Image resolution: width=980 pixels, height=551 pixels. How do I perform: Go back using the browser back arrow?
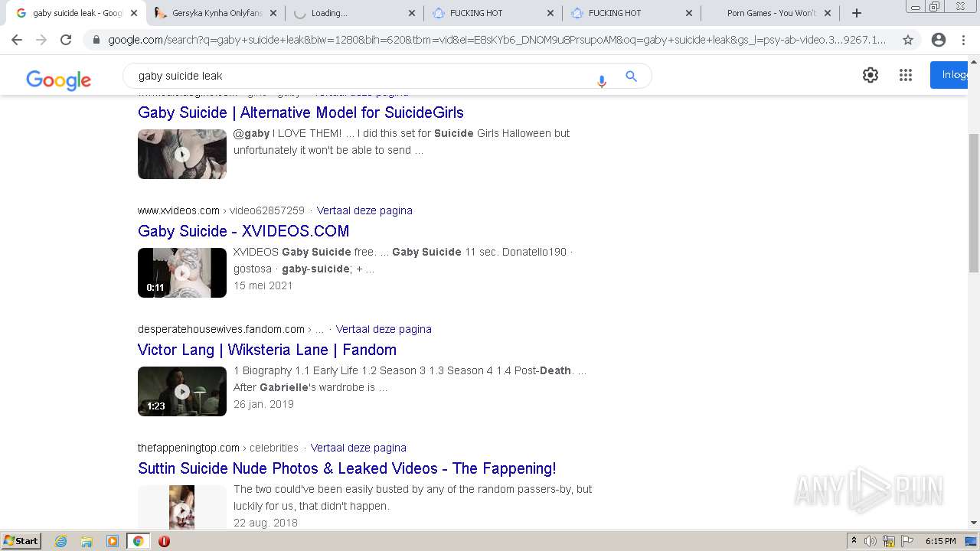(18, 40)
